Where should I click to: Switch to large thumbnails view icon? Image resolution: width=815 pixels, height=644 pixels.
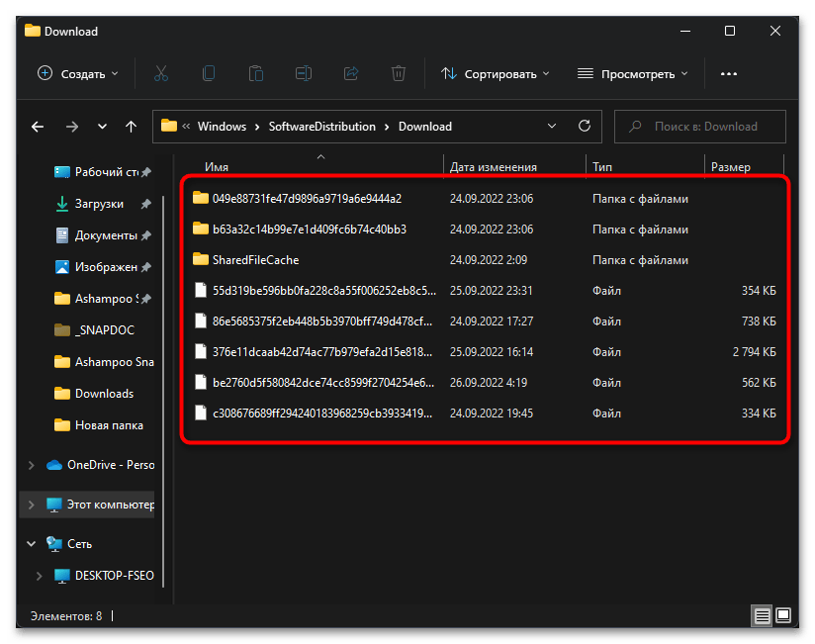click(x=783, y=616)
